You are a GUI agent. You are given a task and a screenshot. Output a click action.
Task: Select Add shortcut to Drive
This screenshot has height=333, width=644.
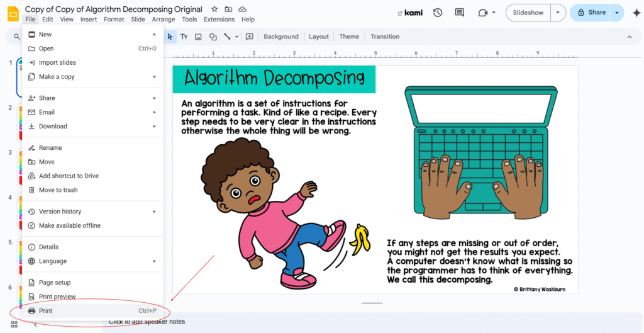pos(93,176)
